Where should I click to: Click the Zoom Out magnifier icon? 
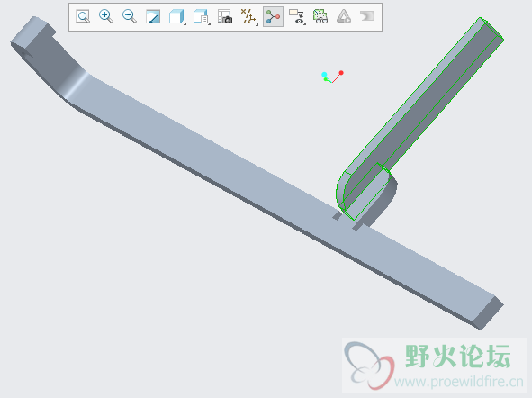click(130, 16)
